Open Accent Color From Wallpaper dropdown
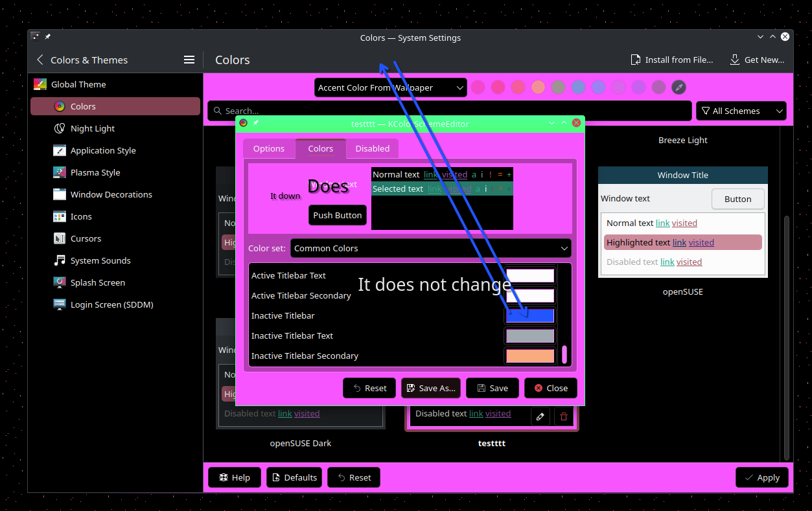The width and height of the screenshot is (812, 511). 391,87
